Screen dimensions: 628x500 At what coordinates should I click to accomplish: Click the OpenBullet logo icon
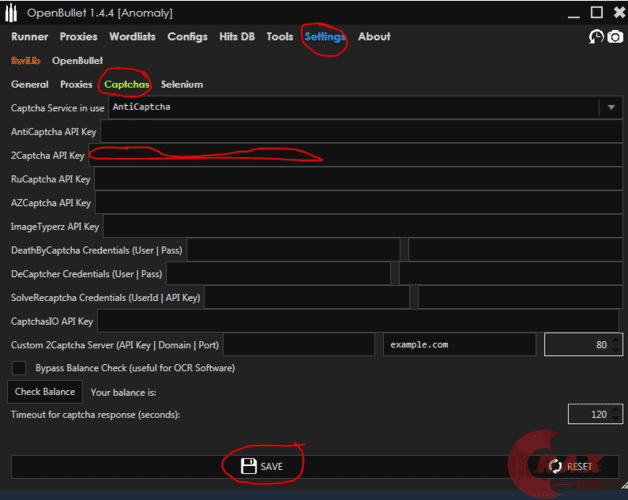tap(11, 13)
